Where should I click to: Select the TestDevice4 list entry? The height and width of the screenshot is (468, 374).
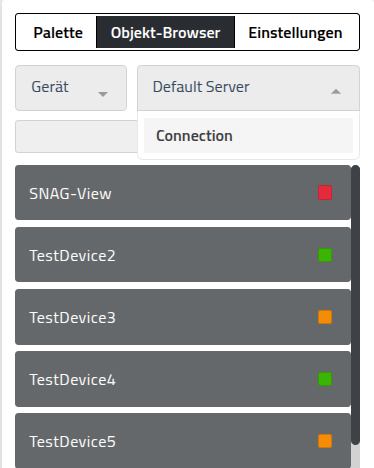click(x=183, y=379)
